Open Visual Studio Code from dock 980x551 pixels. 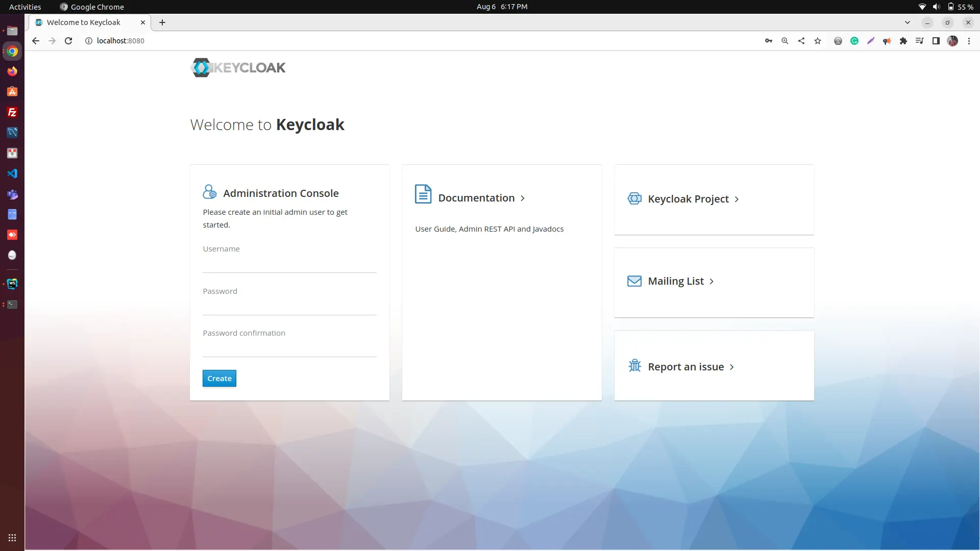[x=12, y=173]
